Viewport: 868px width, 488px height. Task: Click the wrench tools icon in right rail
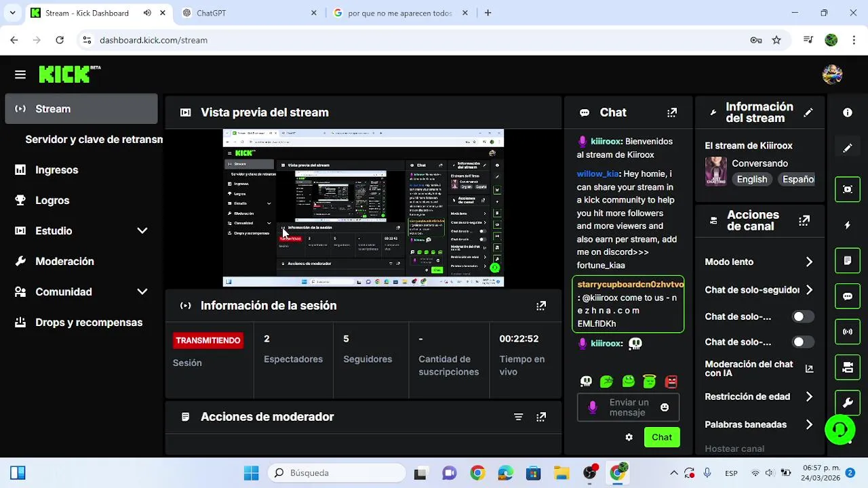point(848,403)
